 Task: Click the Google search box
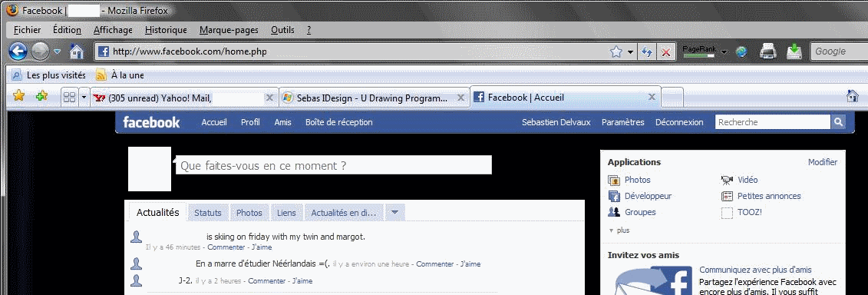[x=839, y=51]
